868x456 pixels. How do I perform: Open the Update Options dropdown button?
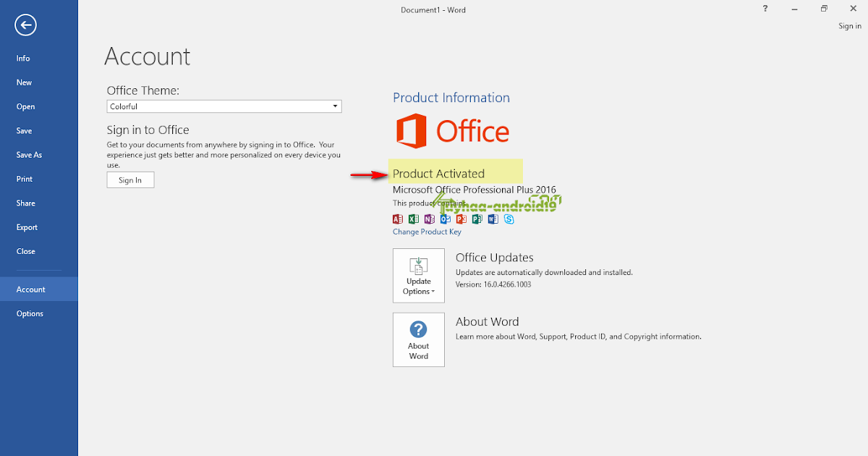(419, 276)
